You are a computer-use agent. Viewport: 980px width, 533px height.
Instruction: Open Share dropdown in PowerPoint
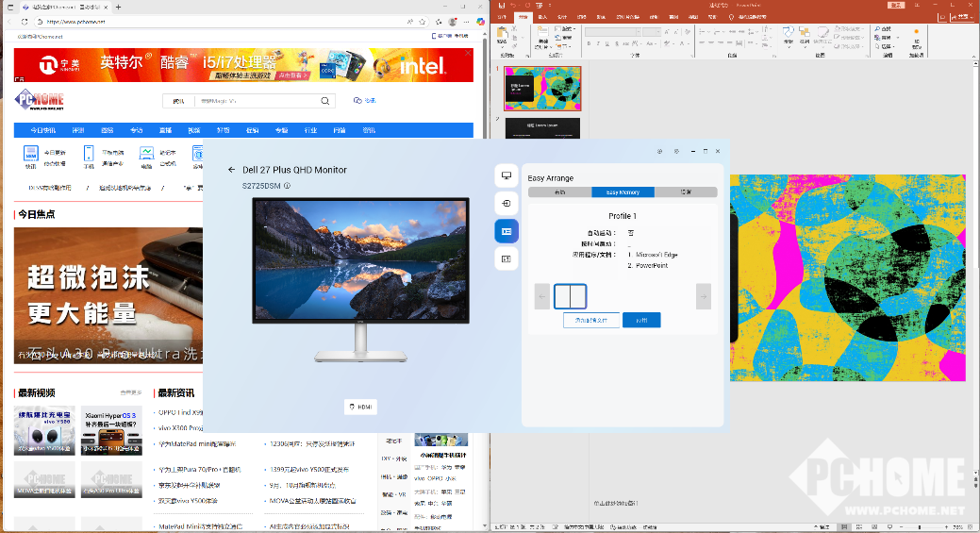pyautogui.click(x=964, y=18)
